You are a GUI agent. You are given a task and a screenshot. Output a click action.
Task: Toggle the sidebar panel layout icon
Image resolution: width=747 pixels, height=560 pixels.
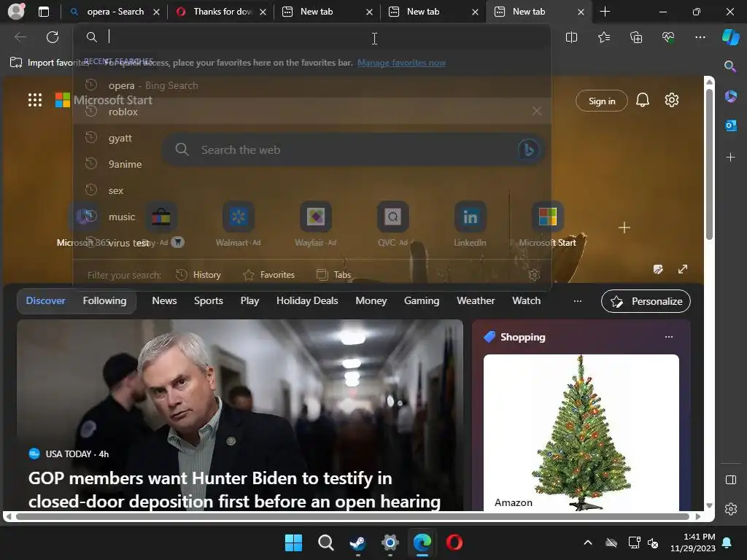pyautogui.click(x=730, y=480)
